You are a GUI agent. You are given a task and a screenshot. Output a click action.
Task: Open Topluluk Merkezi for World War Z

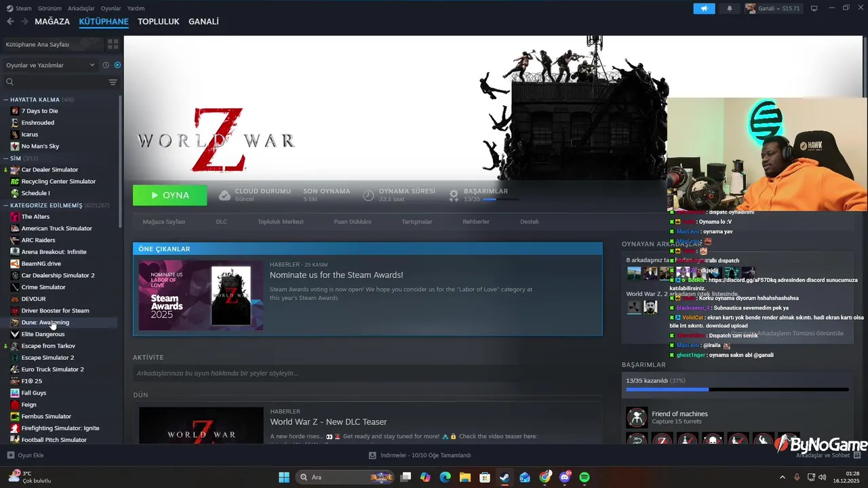(281, 222)
